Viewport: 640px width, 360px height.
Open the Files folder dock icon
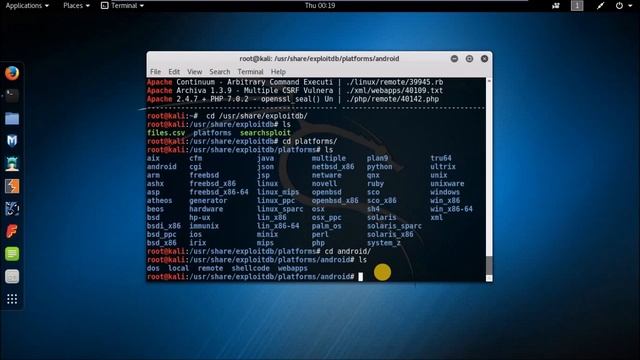[12, 119]
